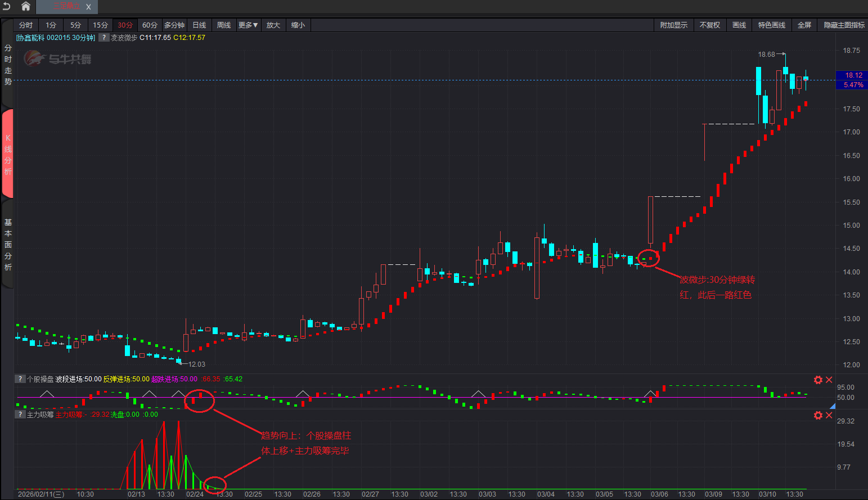Expand the 更多 period dropdown
The height and width of the screenshot is (500, 868).
click(248, 25)
